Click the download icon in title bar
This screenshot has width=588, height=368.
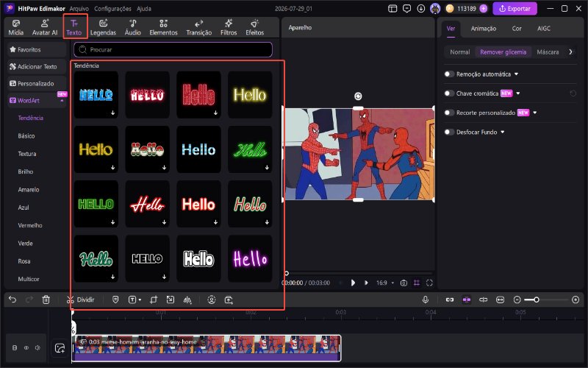point(420,8)
